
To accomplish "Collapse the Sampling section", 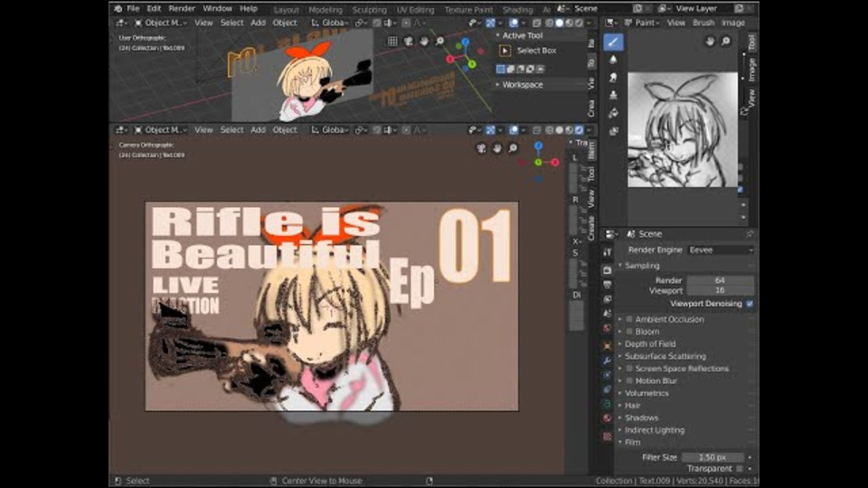I will [642, 266].
